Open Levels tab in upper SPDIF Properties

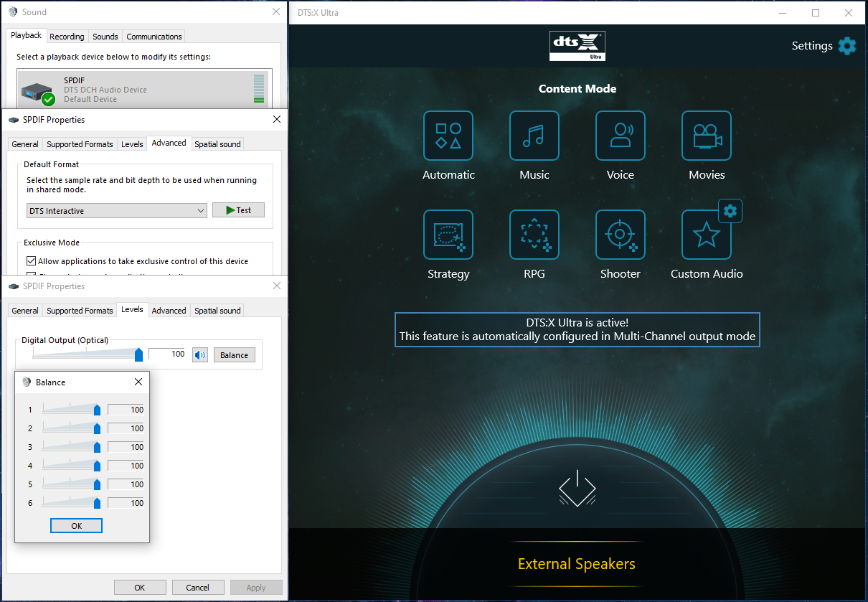click(x=132, y=144)
